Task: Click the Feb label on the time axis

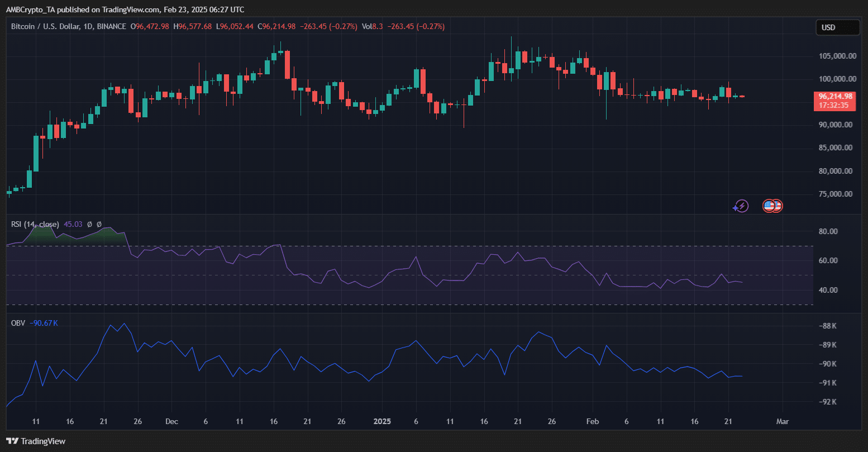Action: [593, 421]
